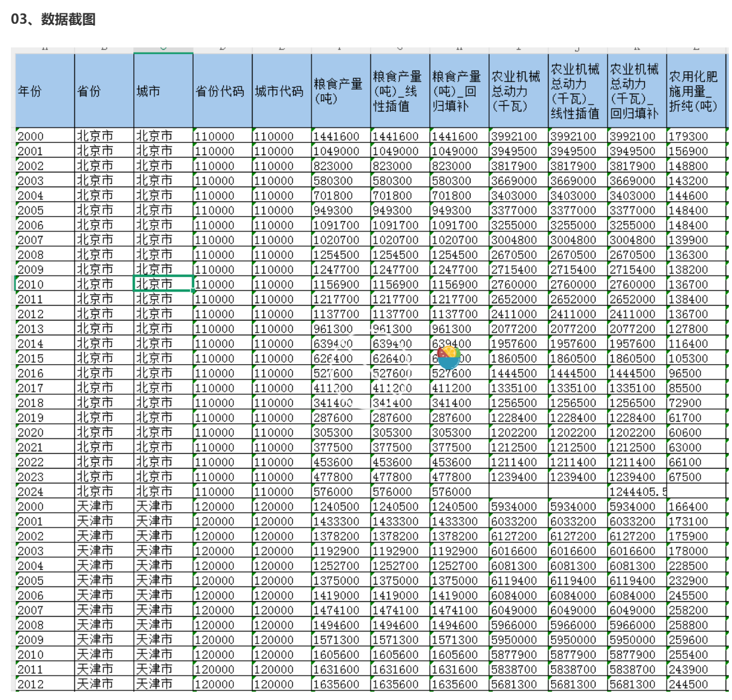Click the grain output cell 1635600 under 粮食产量(吨)

click(341, 684)
